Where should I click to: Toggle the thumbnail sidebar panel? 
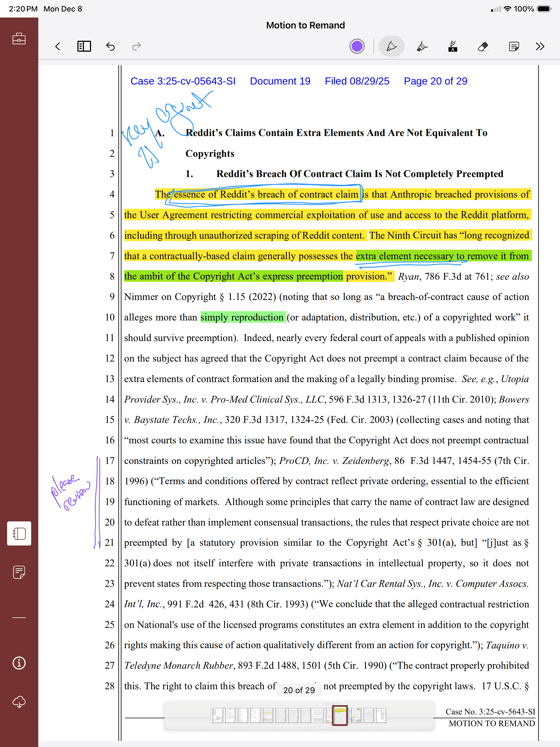(84, 46)
